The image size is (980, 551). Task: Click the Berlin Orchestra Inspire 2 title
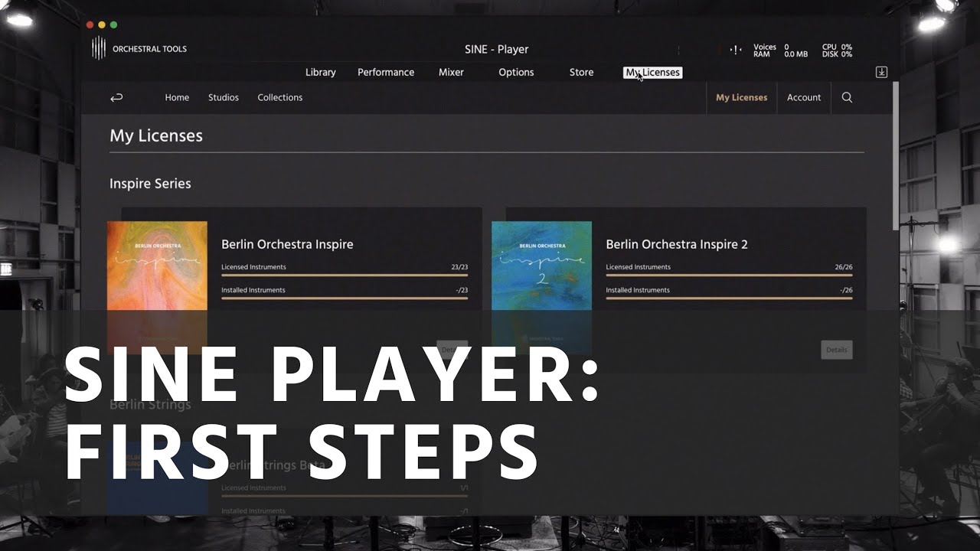tap(677, 244)
